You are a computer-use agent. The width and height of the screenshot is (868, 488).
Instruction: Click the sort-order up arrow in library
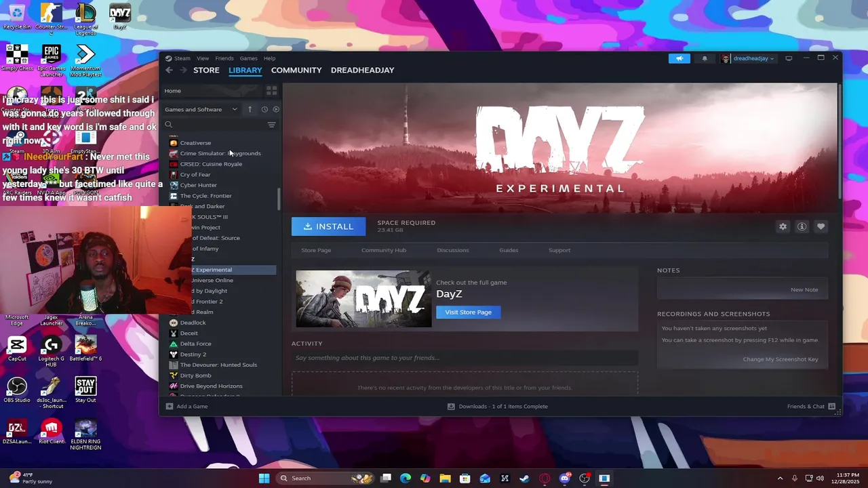point(250,109)
